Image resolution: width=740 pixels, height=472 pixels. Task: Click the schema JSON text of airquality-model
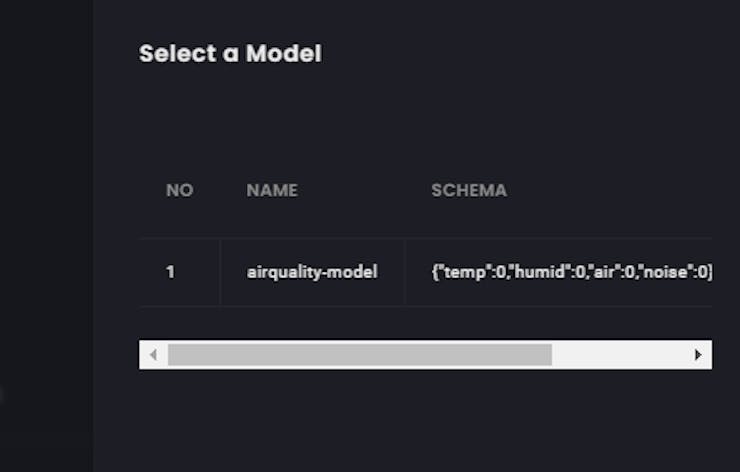pos(572,271)
